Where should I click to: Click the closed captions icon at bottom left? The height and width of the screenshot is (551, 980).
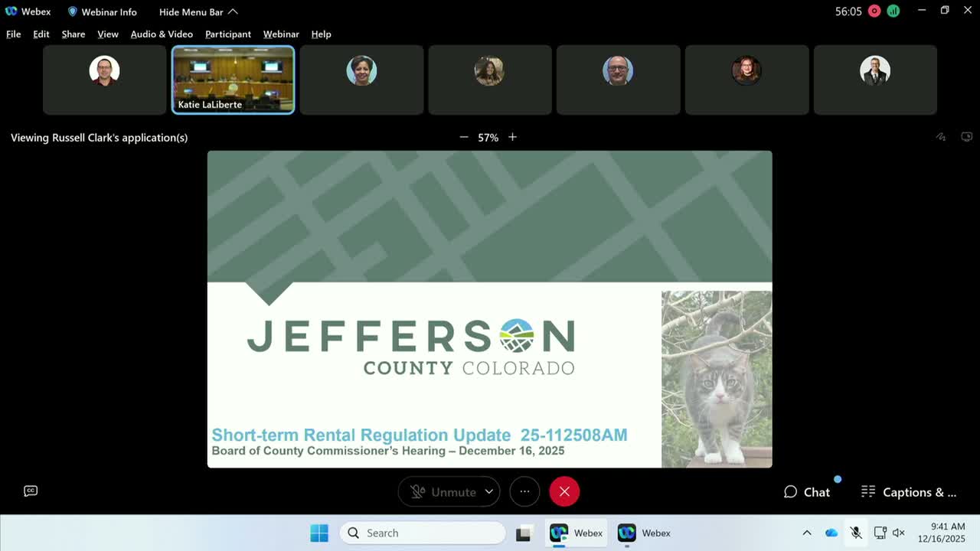pyautogui.click(x=31, y=491)
